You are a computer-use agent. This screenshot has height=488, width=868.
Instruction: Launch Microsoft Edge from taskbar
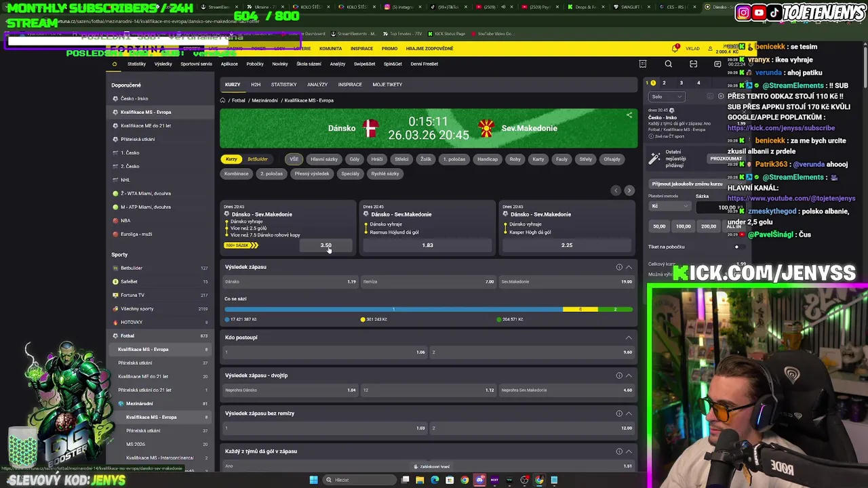click(x=435, y=480)
